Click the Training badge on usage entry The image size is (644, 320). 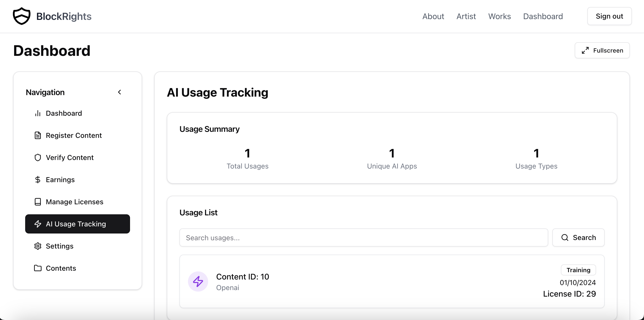[578, 270]
